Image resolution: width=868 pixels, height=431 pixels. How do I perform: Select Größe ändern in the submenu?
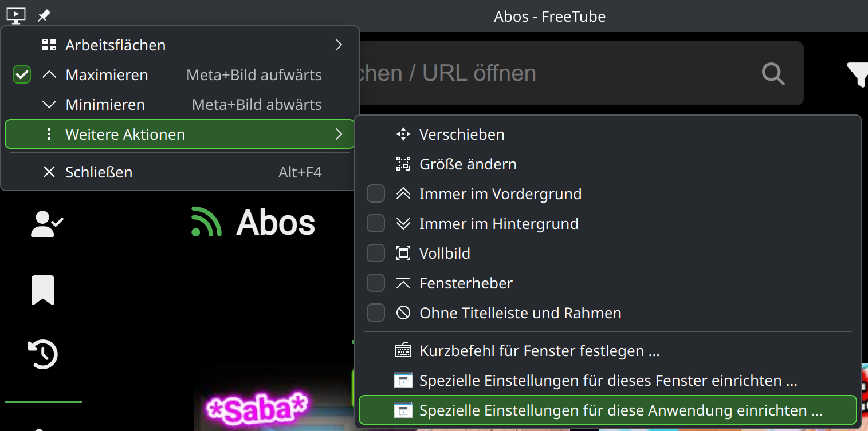[607, 164]
